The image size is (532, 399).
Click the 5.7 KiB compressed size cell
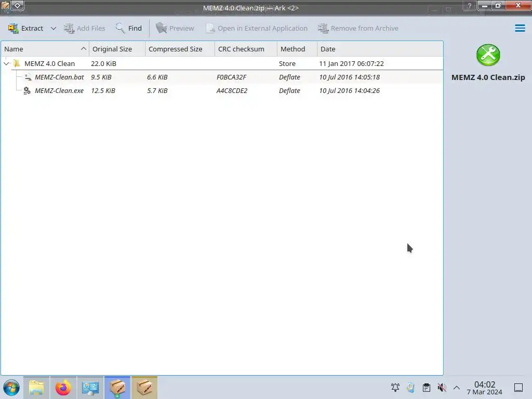point(157,90)
